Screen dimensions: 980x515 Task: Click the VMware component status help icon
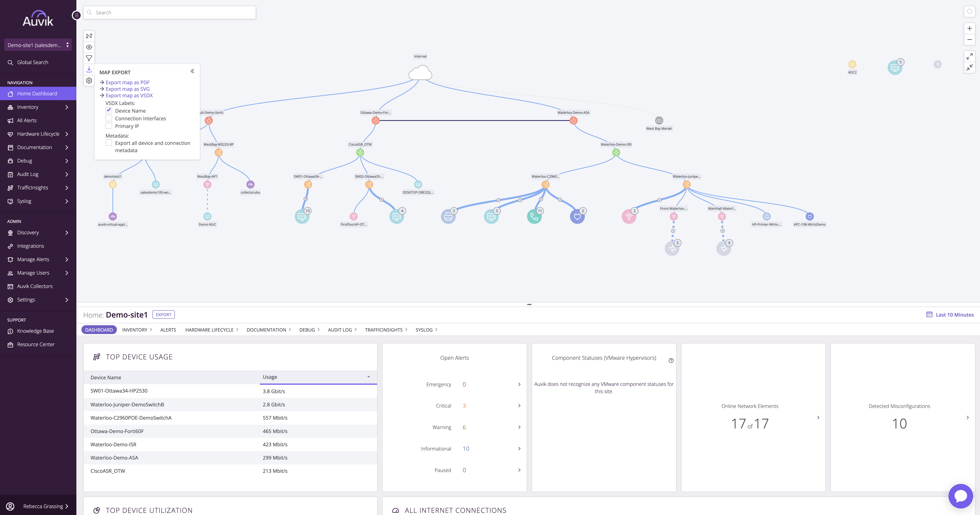[x=671, y=361]
